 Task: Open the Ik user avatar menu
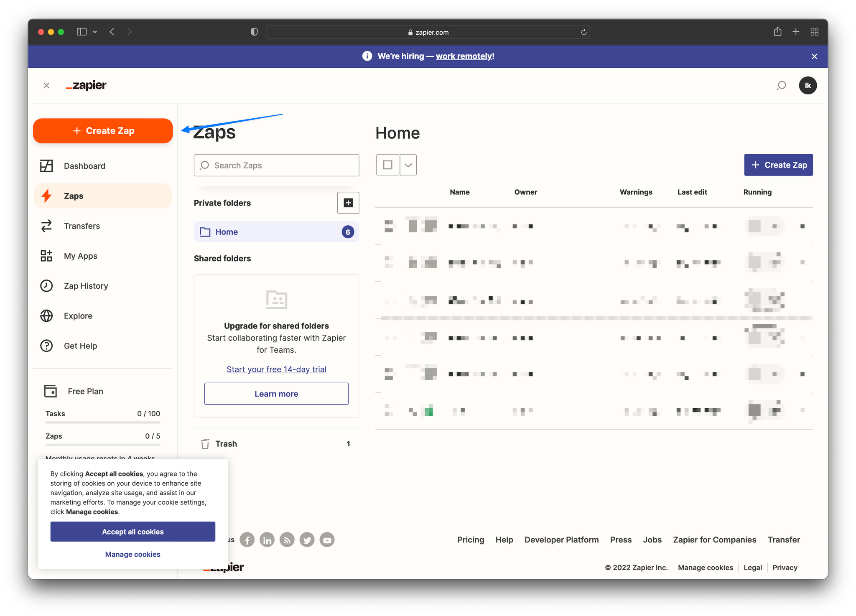(808, 85)
